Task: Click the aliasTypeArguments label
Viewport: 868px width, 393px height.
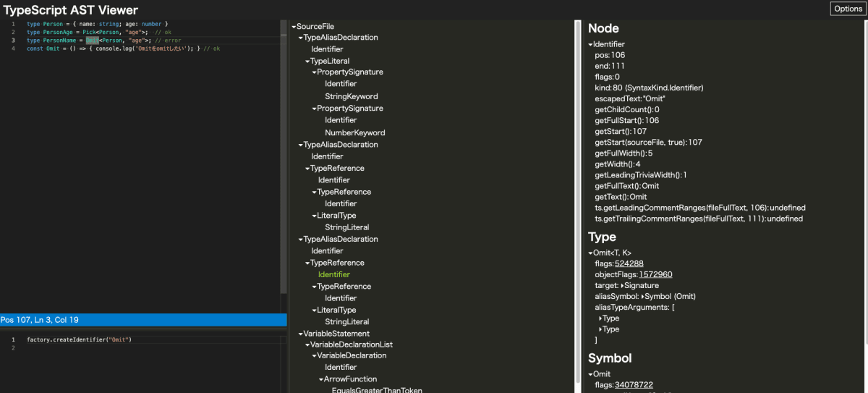Action: click(x=631, y=307)
